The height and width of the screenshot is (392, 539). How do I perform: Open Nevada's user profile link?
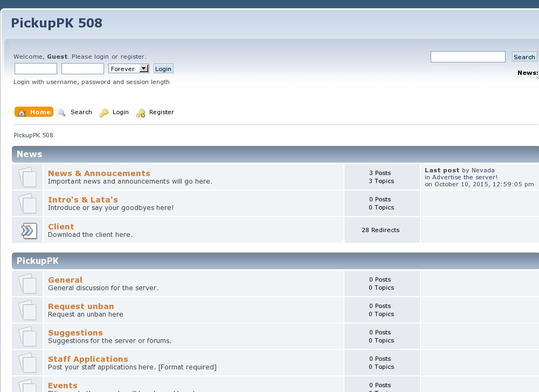click(483, 170)
